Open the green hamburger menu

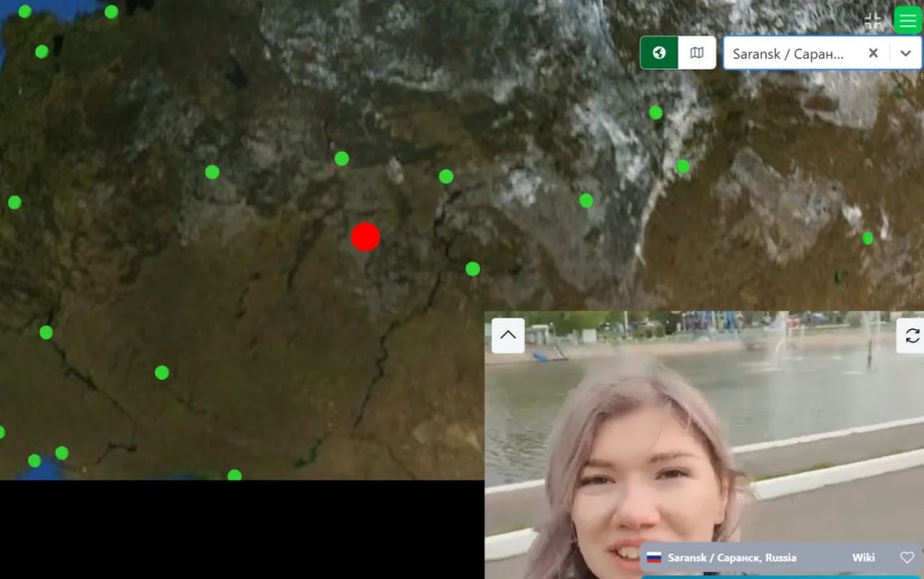908,21
